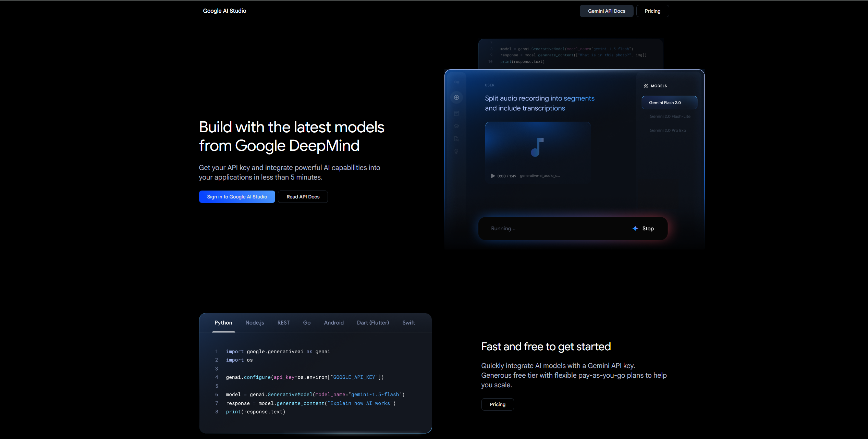Click the Pricing button below the free tier text
Image resolution: width=868 pixels, height=439 pixels.
coord(498,404)
